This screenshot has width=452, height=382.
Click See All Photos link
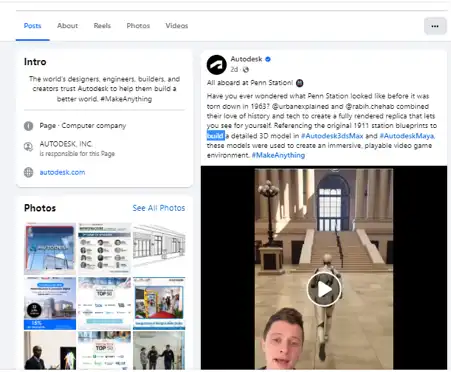[x=159, y=208]
